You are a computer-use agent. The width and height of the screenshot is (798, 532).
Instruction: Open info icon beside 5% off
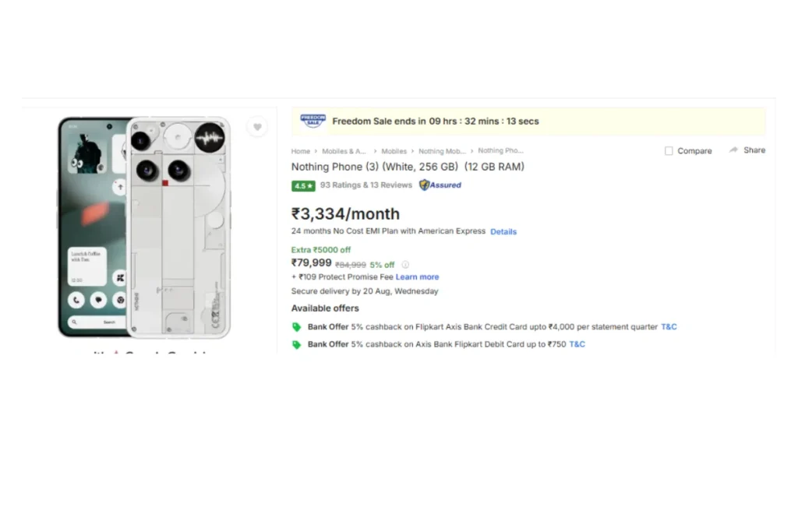pyautogui.click(x=405, y=265)
